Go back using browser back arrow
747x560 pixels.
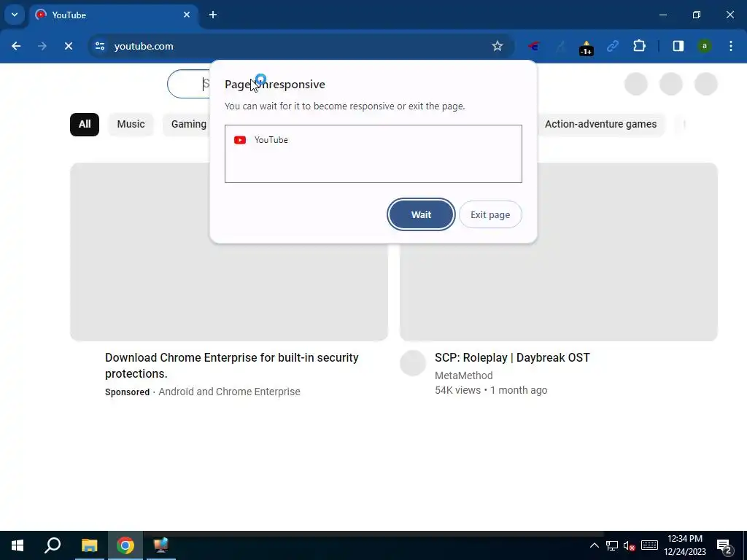point(16,46)
